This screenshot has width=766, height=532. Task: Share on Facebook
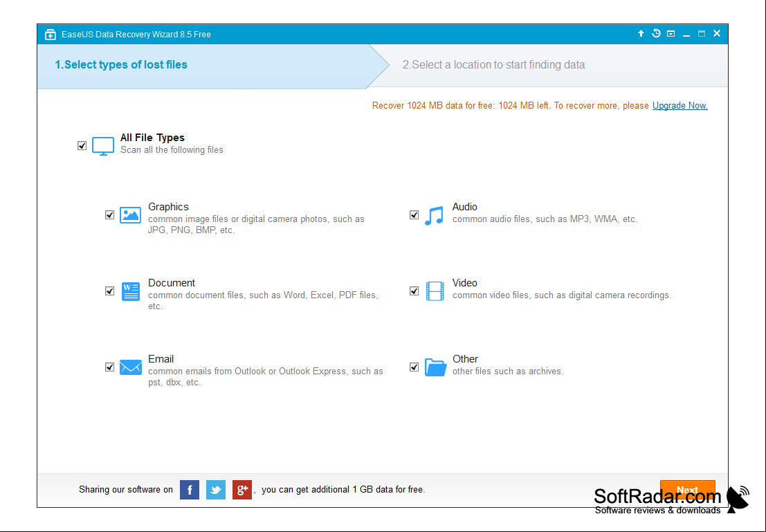[190, 490]
